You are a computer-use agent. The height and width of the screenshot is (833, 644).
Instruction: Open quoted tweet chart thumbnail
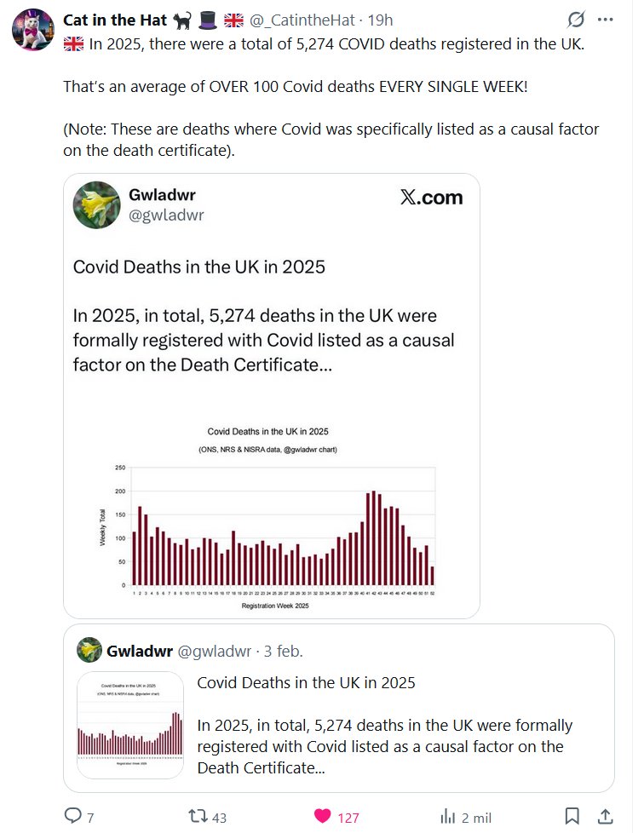point(130,725)
